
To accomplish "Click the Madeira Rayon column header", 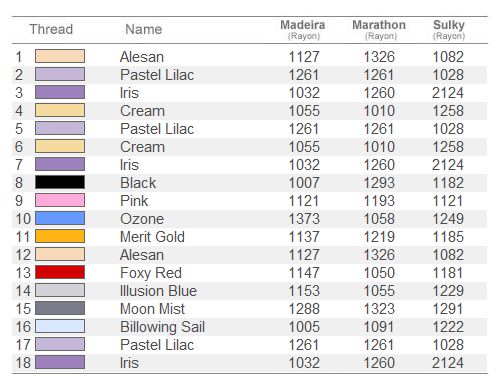I will click(303, 29).
